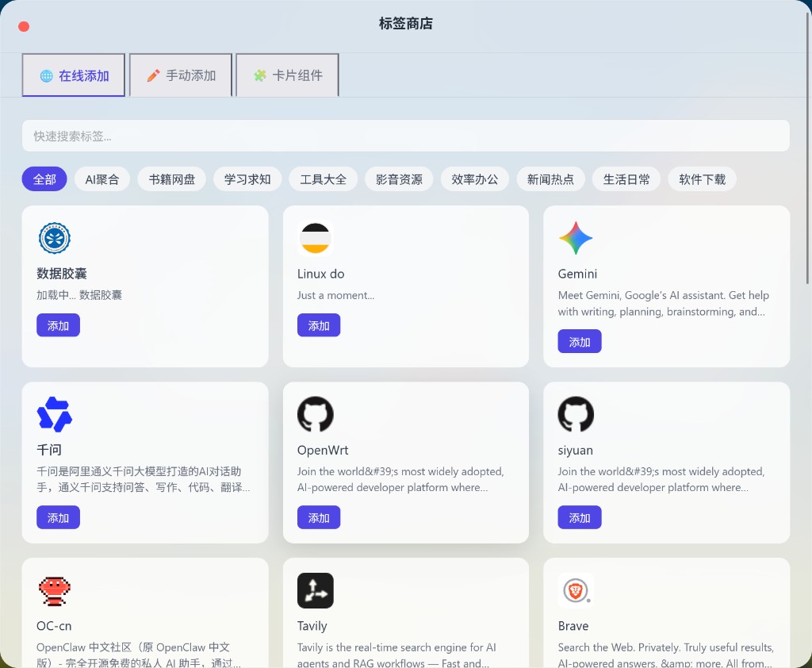The height and width of the screenshot is (668, 812).
Task: Add the 数据胶囊 bookmark
Action: point(58,325)
